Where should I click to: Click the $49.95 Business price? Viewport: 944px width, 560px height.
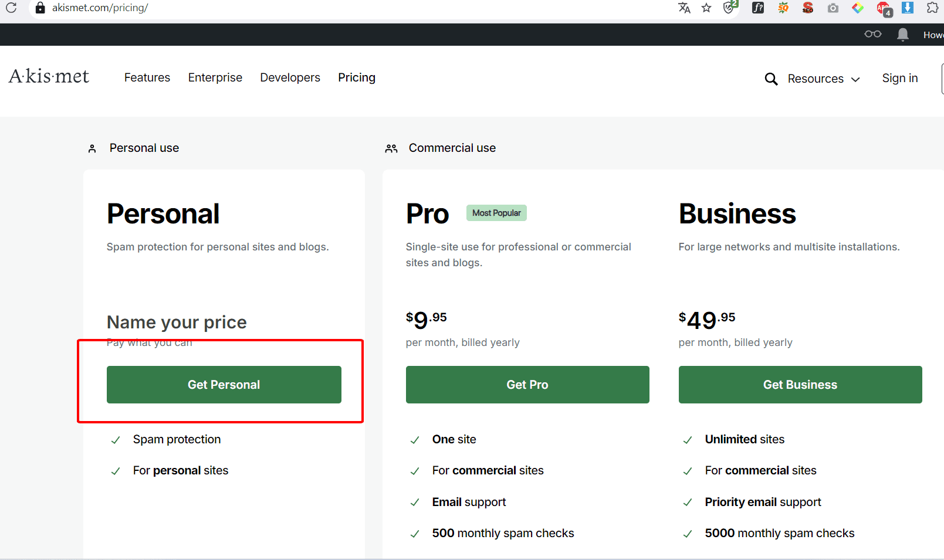click(x=707, y=320)
